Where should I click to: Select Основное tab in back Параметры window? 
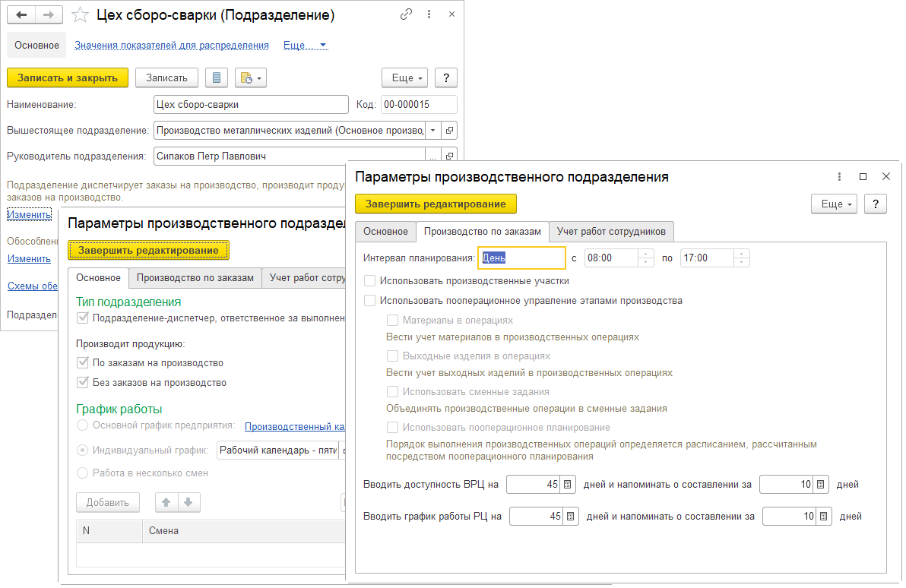click(98, 278)
